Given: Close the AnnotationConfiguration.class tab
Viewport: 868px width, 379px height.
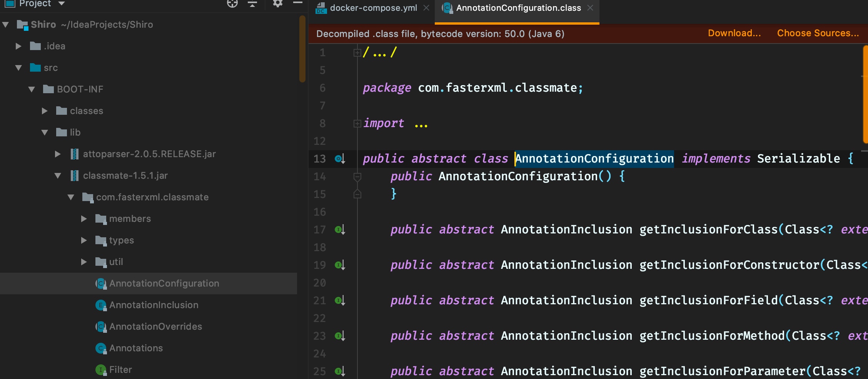Looking at the screenshot, I should pyautogui.click(x=590, y=8).
